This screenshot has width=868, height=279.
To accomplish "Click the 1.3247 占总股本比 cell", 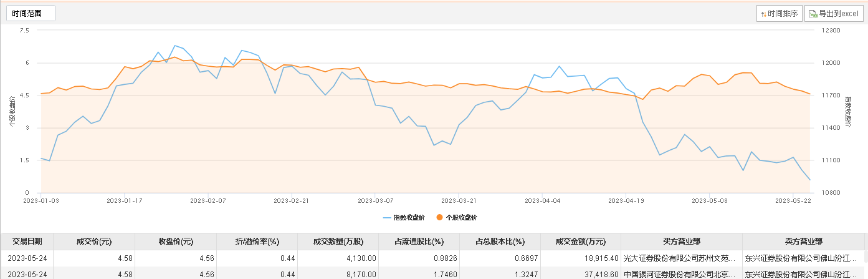I will 500,273.
